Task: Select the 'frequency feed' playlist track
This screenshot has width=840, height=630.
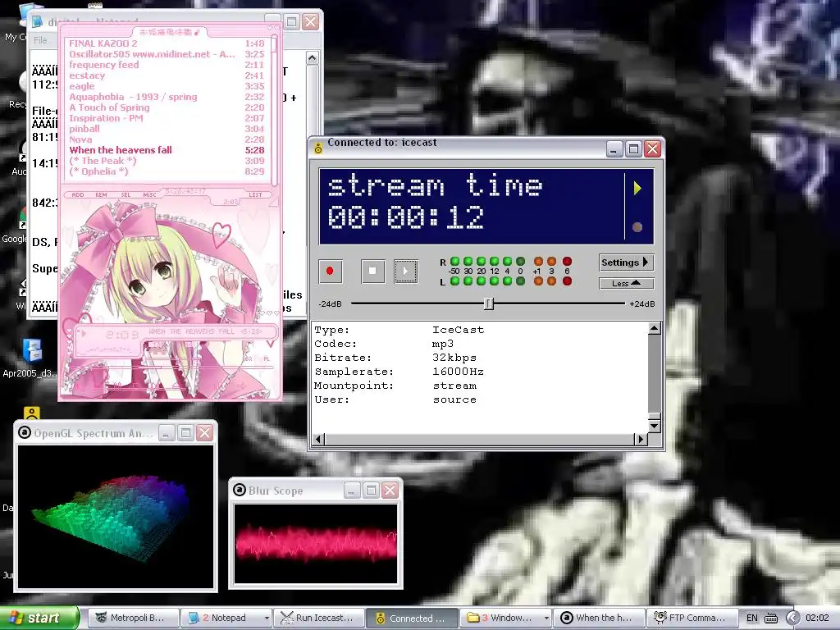Action: (x=167, y=65)
